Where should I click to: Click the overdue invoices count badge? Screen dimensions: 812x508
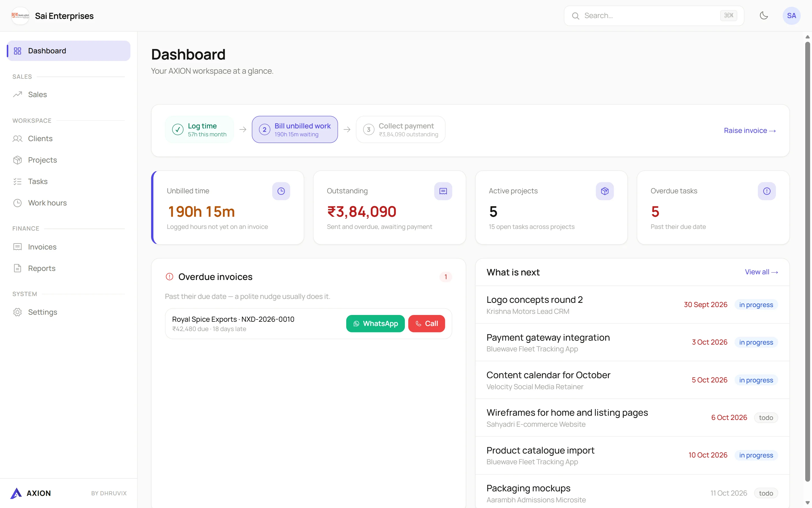(x=445, y=277)
